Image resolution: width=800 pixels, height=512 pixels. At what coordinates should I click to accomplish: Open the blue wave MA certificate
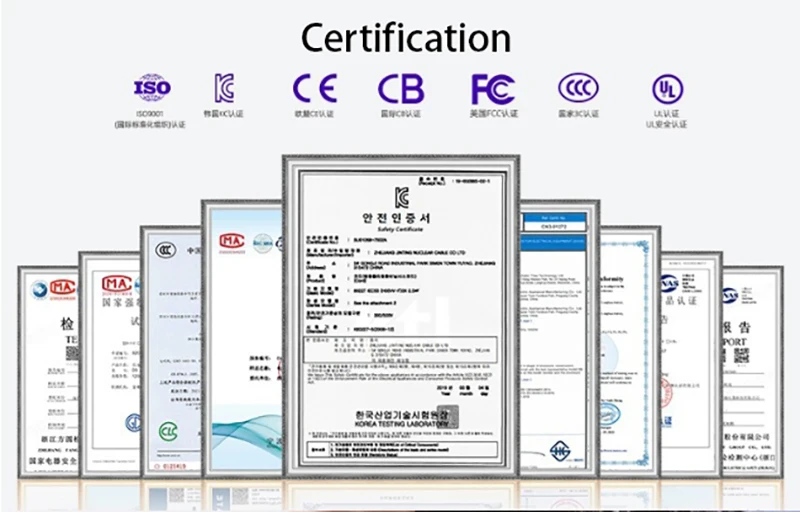242,339
